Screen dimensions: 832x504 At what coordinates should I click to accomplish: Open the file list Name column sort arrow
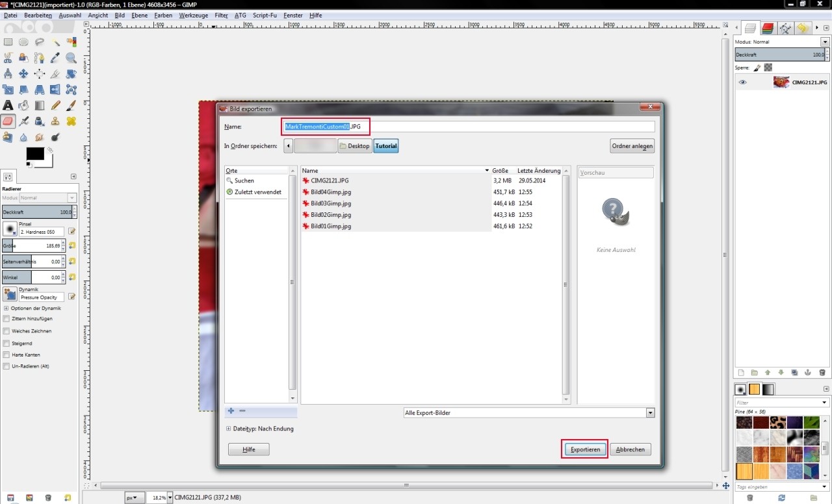487,170
